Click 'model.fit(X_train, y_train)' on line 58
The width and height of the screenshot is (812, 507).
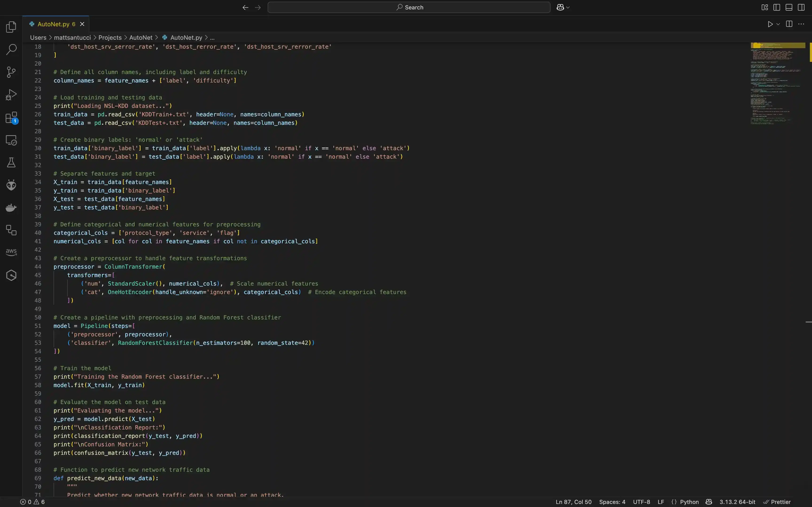click(99, 385)
